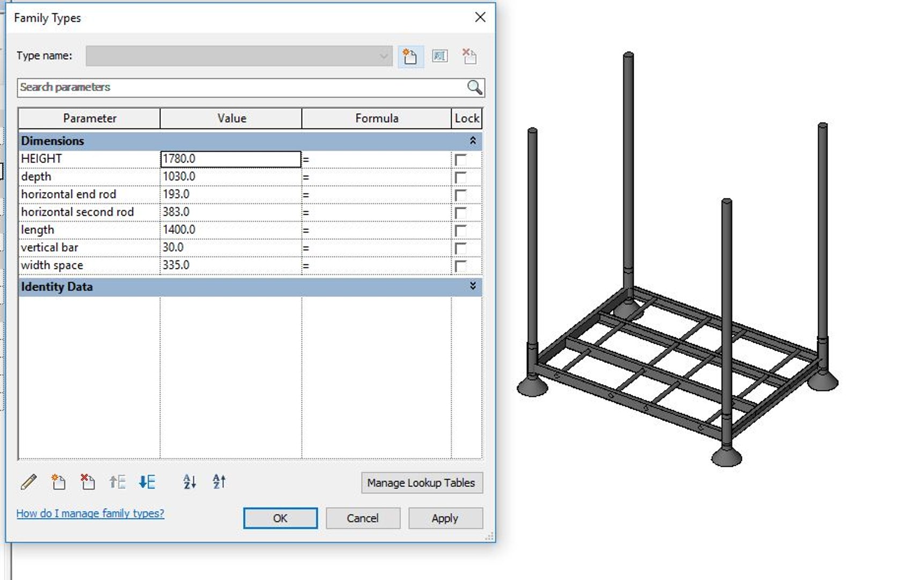
Task: Click OK to confirm family types
Action: pos(280,518)
